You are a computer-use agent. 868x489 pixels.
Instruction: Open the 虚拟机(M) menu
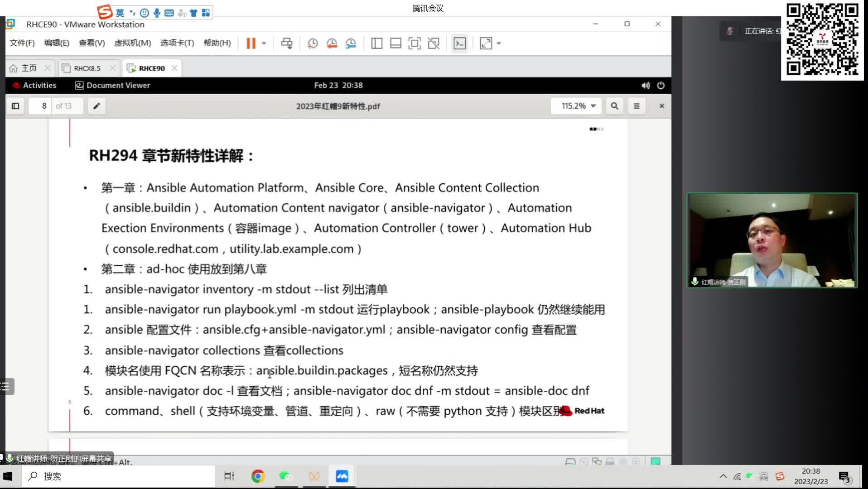[x=133, y=43]
